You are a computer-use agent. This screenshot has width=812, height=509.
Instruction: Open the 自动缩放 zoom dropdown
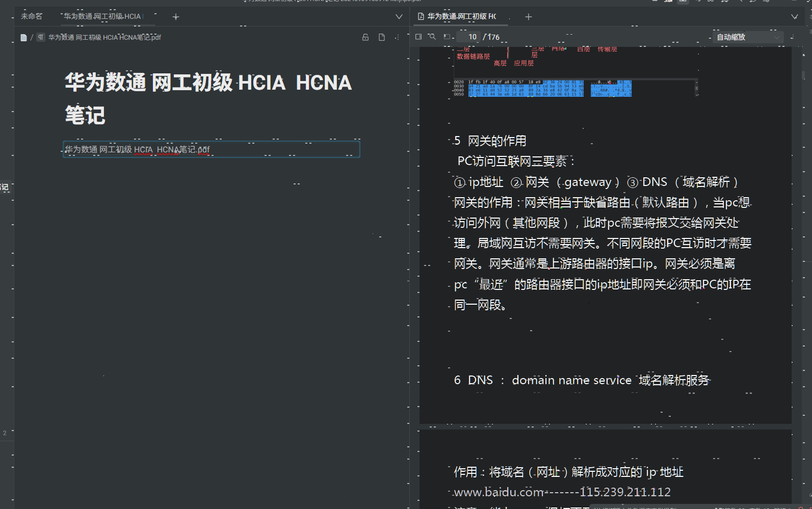747,37
